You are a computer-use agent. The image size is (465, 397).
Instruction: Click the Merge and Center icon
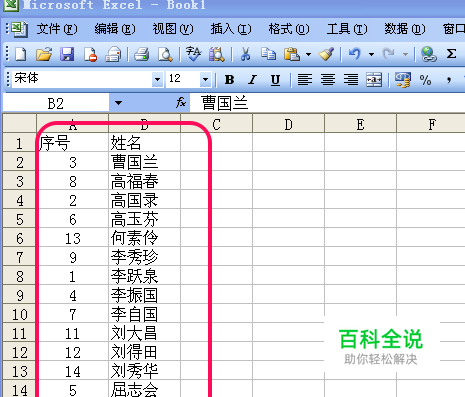(374, 80)
